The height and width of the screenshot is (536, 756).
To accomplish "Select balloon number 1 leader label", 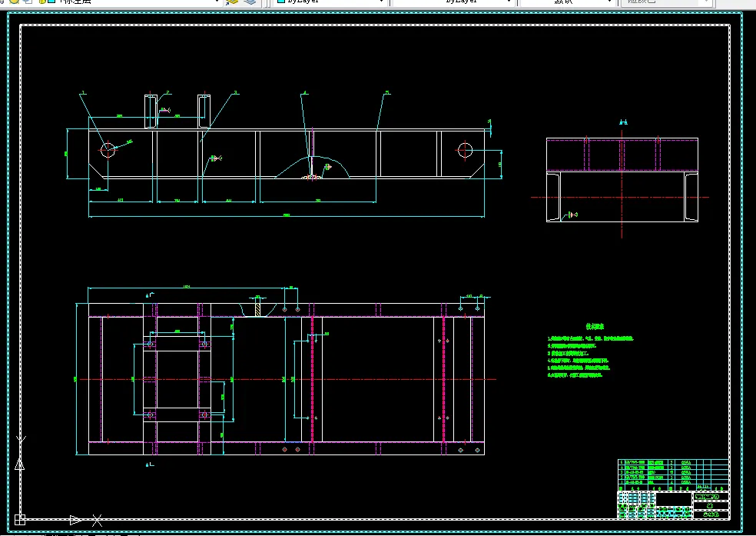I will click(x=83, y=92).
